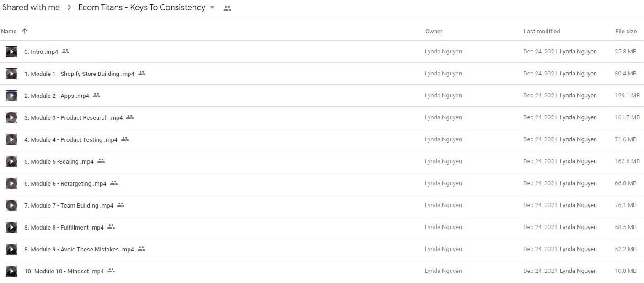This screenshot has width=644, height=283.
Task: Click the video icon for Module 10 - Mindset
Action: 11,271
